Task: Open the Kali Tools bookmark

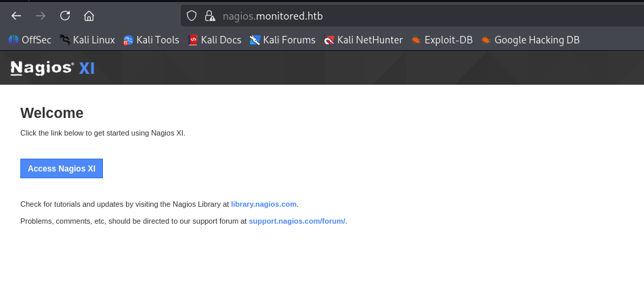Action: (x=151, y=40)
